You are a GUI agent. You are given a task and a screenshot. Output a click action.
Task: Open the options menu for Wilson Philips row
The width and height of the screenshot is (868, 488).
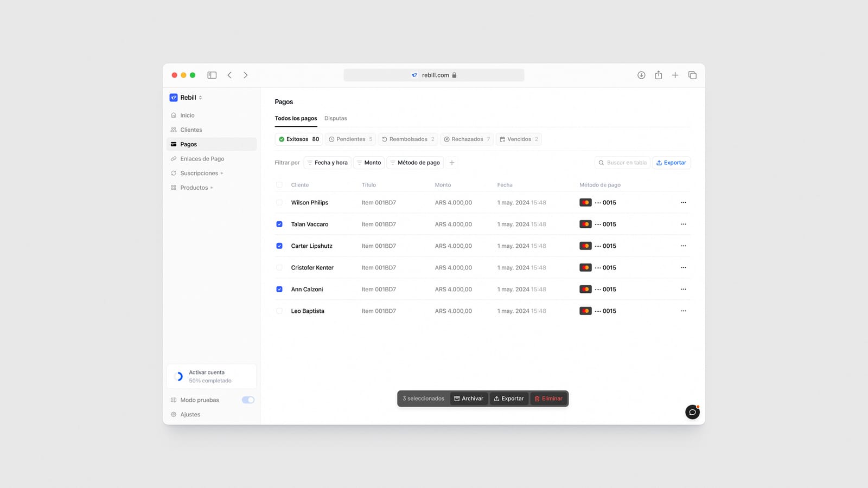[x=683, y=202]
